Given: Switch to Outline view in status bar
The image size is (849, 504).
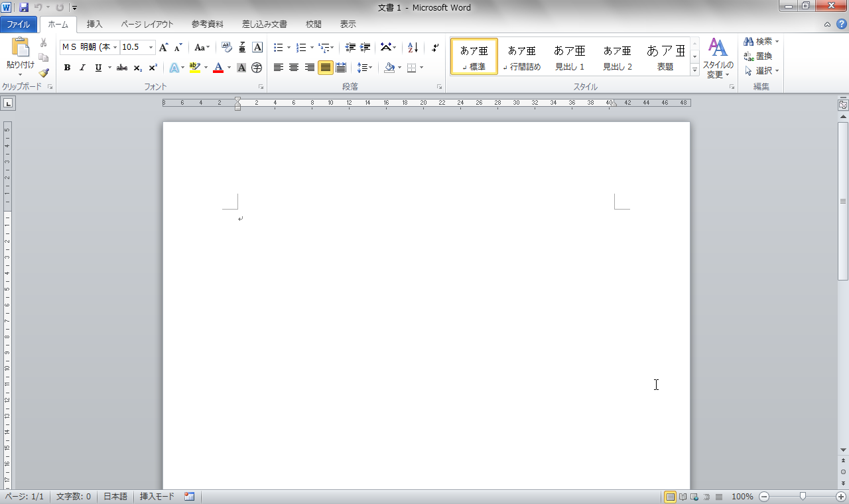Looking at the screenshot, I should point(706,496).
